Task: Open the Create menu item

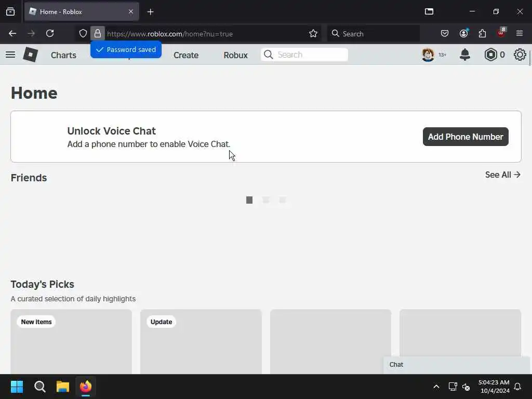Action: pyautogui.click(x=186, y=55)
